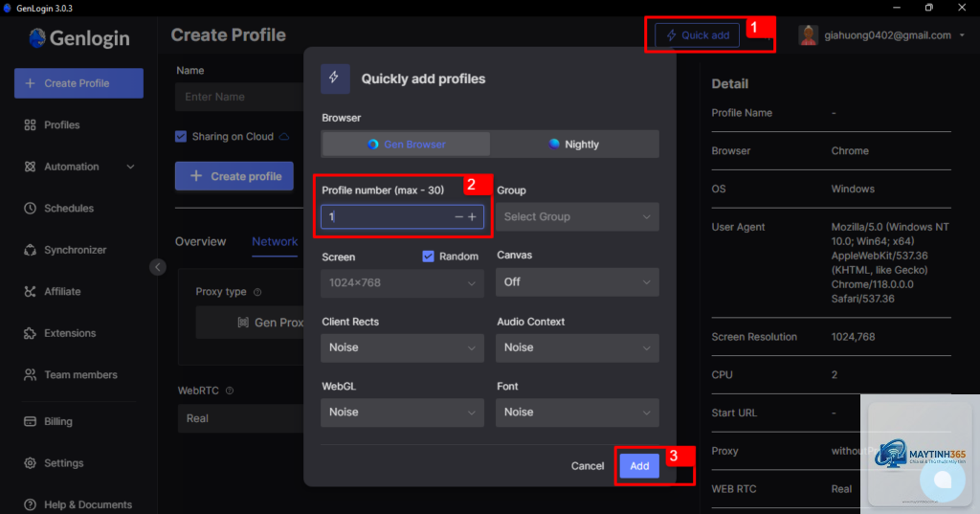The width and height of the screenshot is (980, 514).
Task: Click the Settings gear icon
Action: (x=30, y=463)
